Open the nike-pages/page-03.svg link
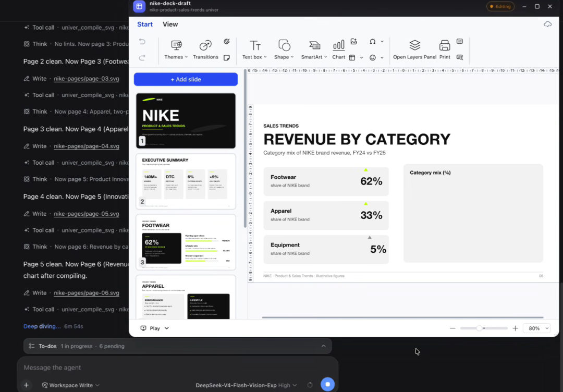 87,79
